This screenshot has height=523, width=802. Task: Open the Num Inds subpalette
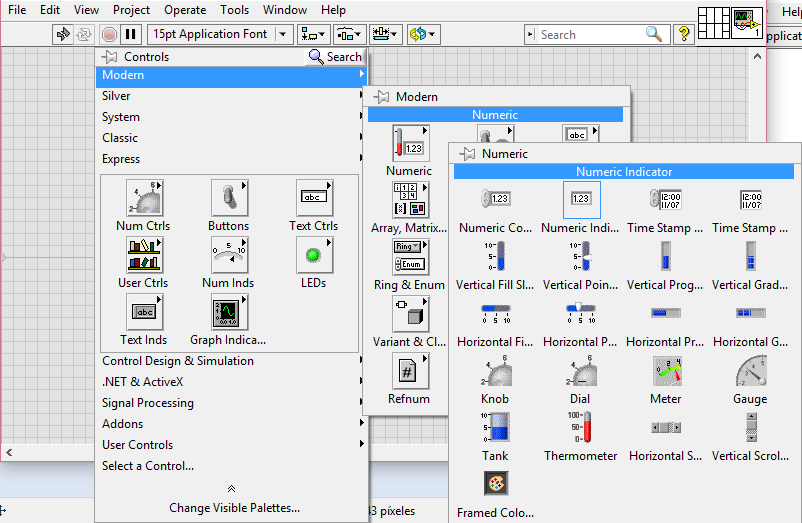[x=229, y=255]
